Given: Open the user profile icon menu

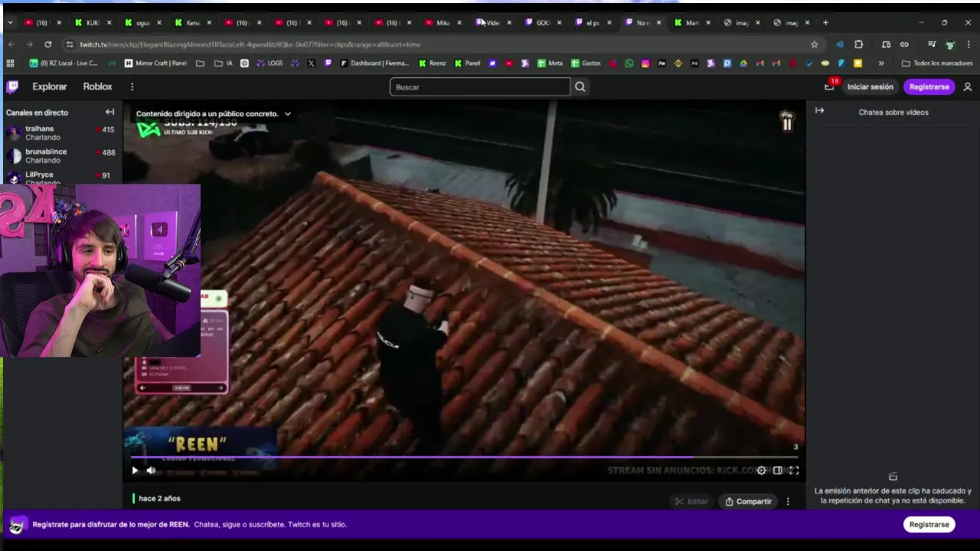Looking at the screenshot, I should click(x=968, y=86).
